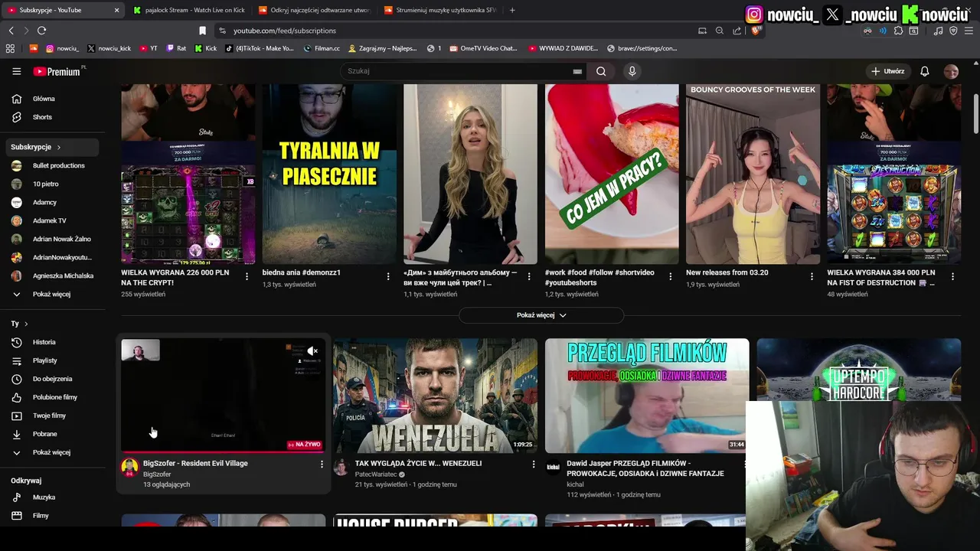The height and width of the screenshot is (551, 980).
Task: Open options for New releases from 03.20 short
Action: click(x=812, y=276)
